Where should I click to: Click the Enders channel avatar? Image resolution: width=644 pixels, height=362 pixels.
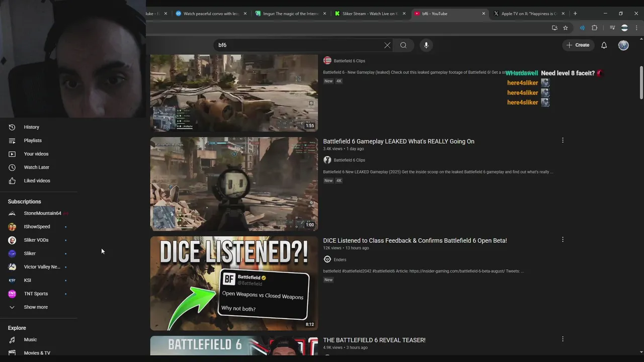(327, 259)
